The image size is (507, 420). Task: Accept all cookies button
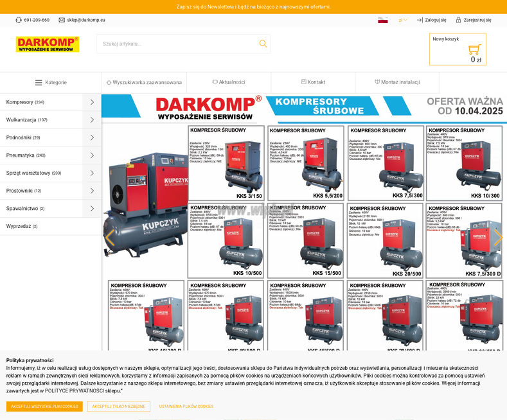tap(44, 407)
